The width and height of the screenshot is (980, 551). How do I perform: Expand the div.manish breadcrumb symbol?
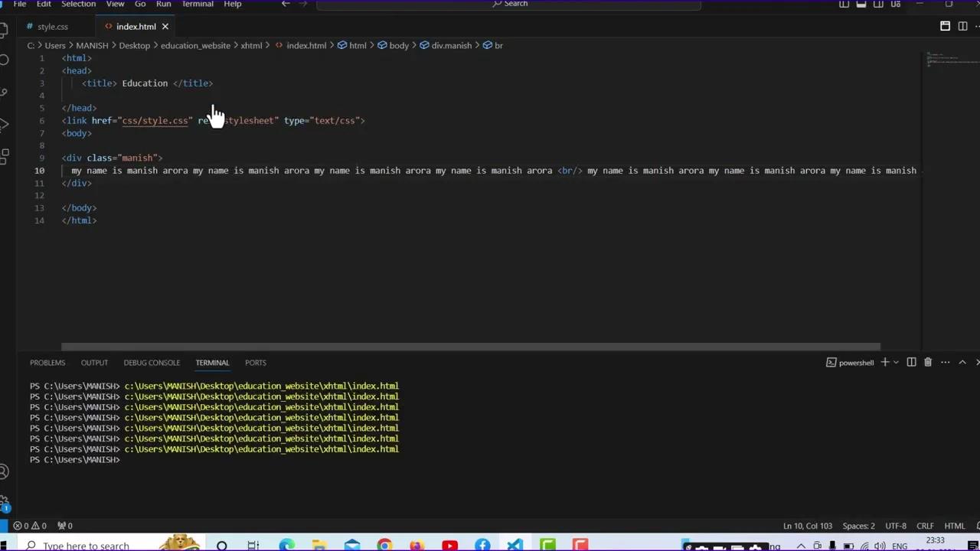pyautogui.click(x=445, y=46)
